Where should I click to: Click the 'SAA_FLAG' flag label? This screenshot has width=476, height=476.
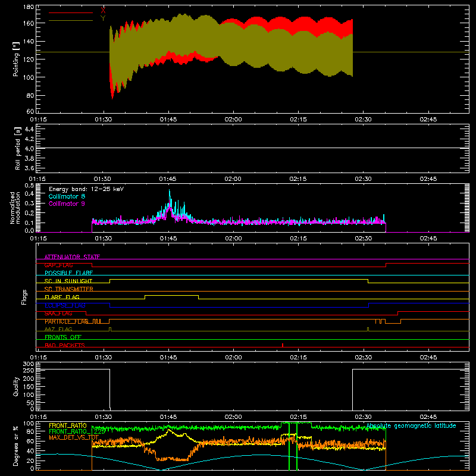[x=58, y=314]
